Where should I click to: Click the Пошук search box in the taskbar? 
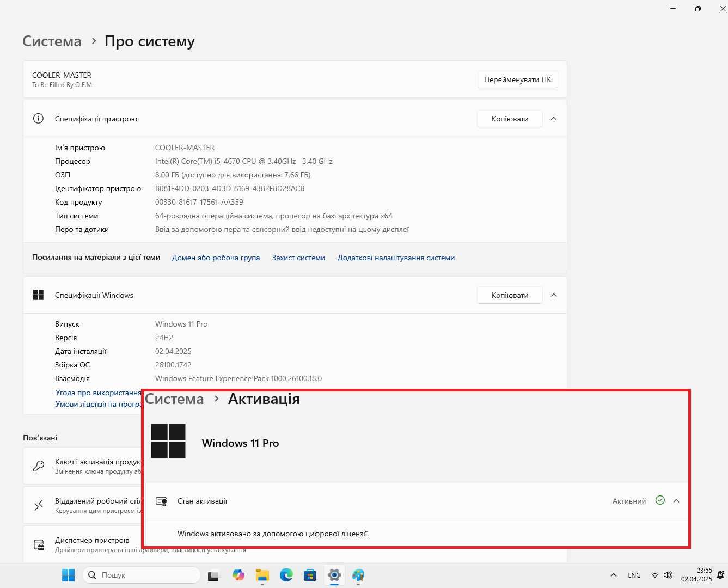142,575
